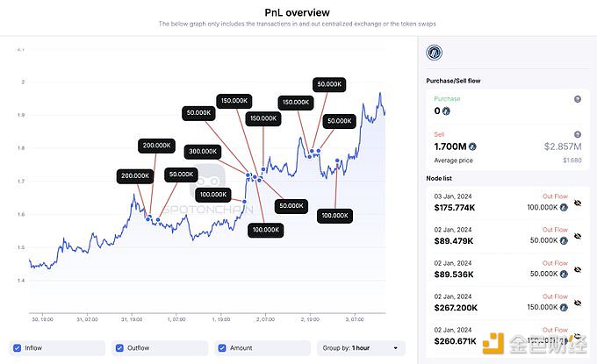Select the 100.000K marker label at bottom right
597x364 pixels.
334,216
